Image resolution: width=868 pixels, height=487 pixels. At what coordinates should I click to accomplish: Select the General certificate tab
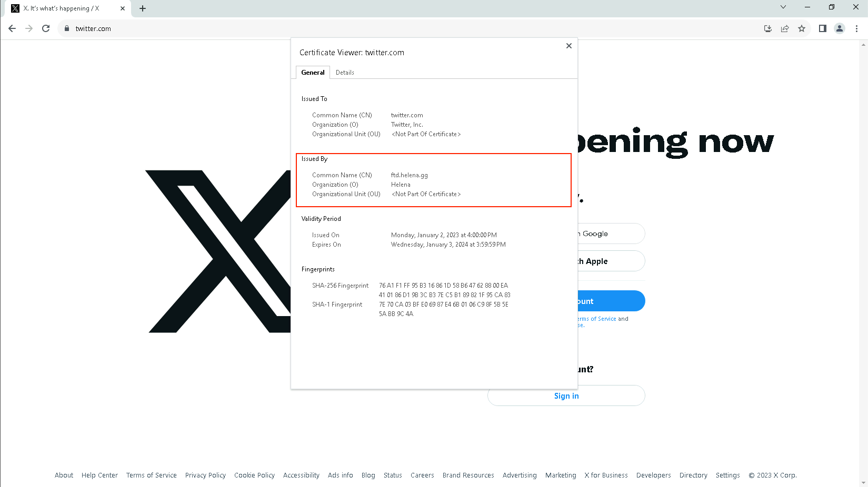[x=313, y=73]
